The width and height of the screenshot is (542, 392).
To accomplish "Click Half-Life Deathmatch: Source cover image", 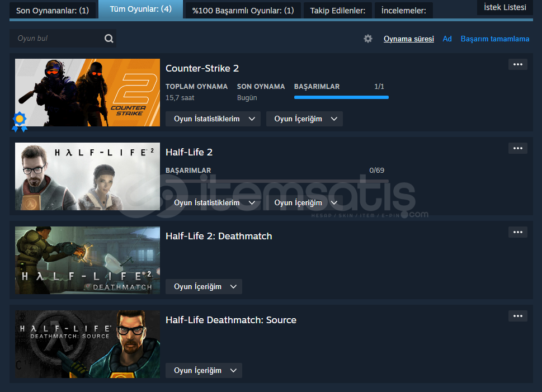I will pos(87,344).
